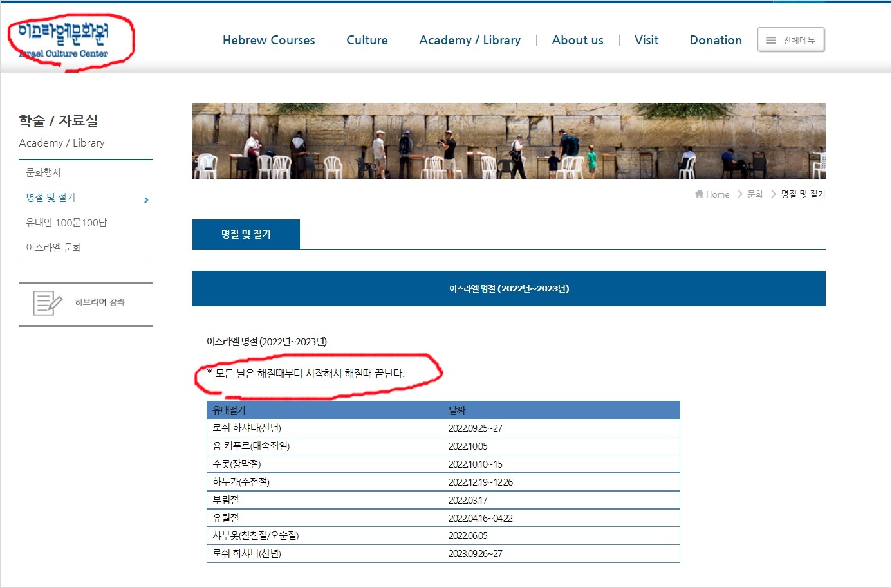Click the Home icon in breadcrumb

tap(699, 194)
